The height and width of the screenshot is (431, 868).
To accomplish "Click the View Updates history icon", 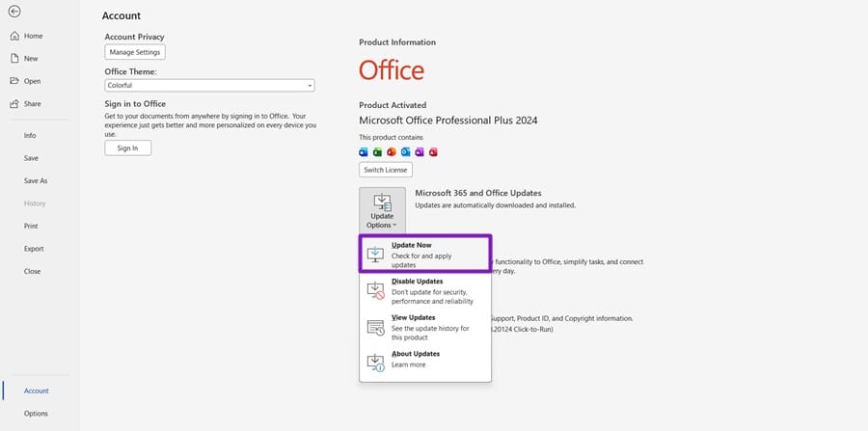I will [375, 327].
